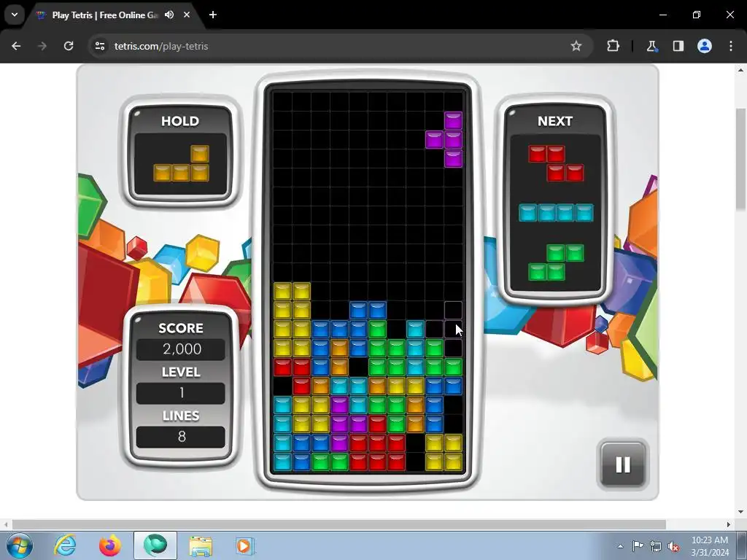Image resolution: width=747 pixels, height=560 pixels.
Task: Open the network tray icon
Action: coord(656,546)
